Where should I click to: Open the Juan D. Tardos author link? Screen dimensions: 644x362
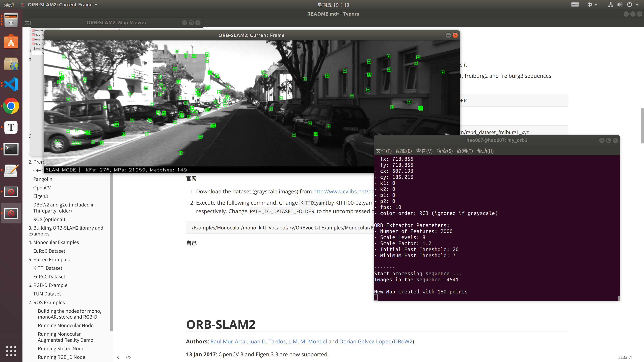(267, 341)
